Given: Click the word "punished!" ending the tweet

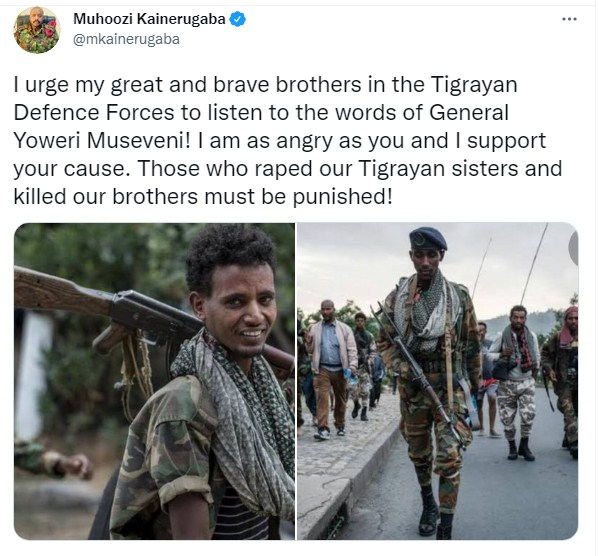Looking at the screenshot, I should (343, 197).
